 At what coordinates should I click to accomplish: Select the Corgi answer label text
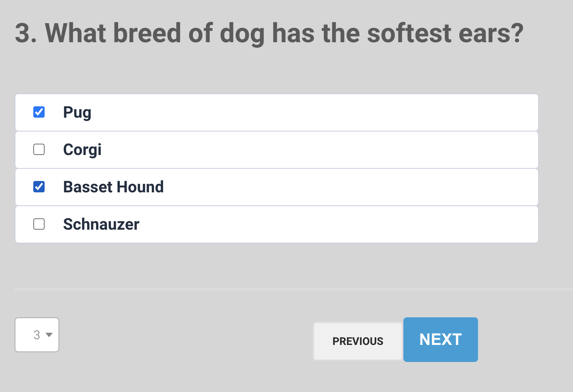[82, 150]
